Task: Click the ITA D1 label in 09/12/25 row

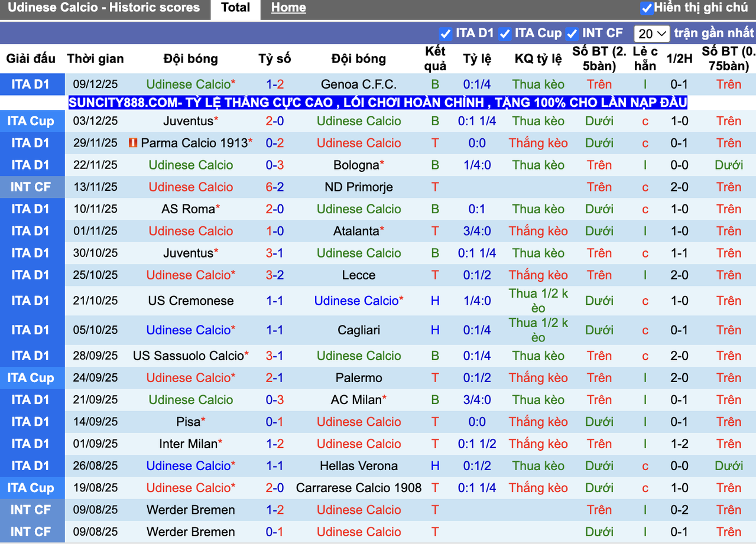Action: click(30, 84)
